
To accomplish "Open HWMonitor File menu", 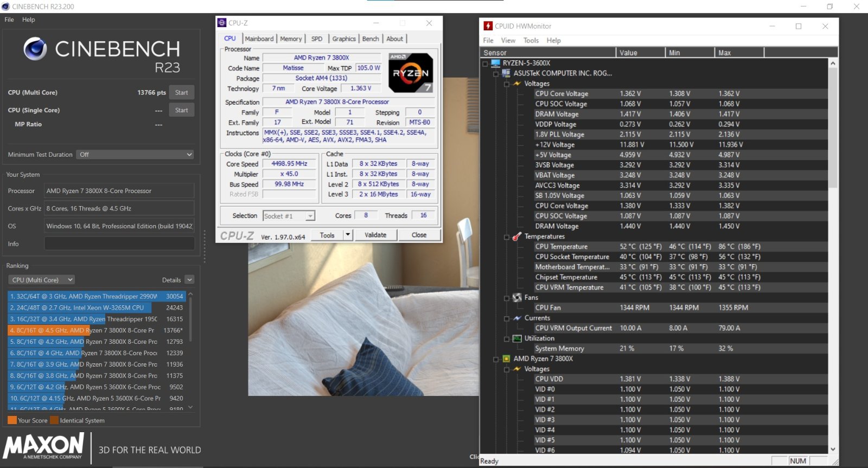I will coord(488,41).
